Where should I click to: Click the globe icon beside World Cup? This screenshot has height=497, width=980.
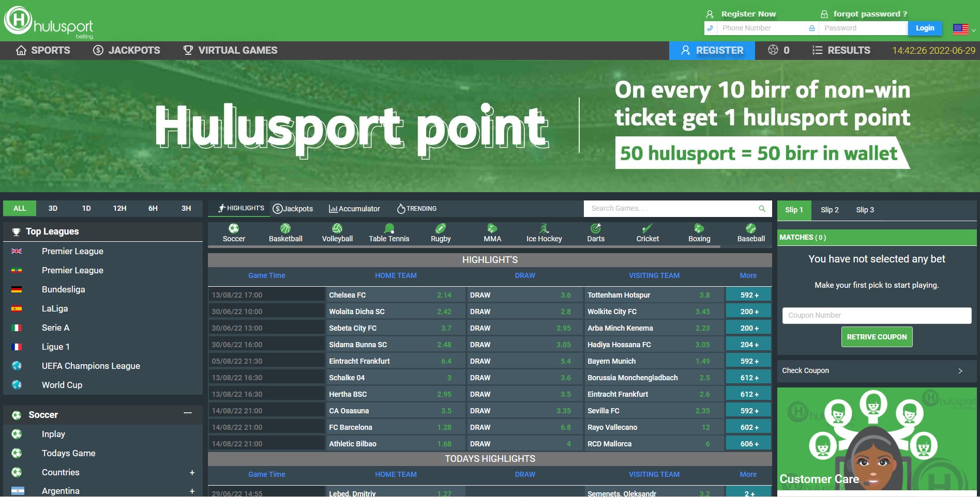click(17, 385)
